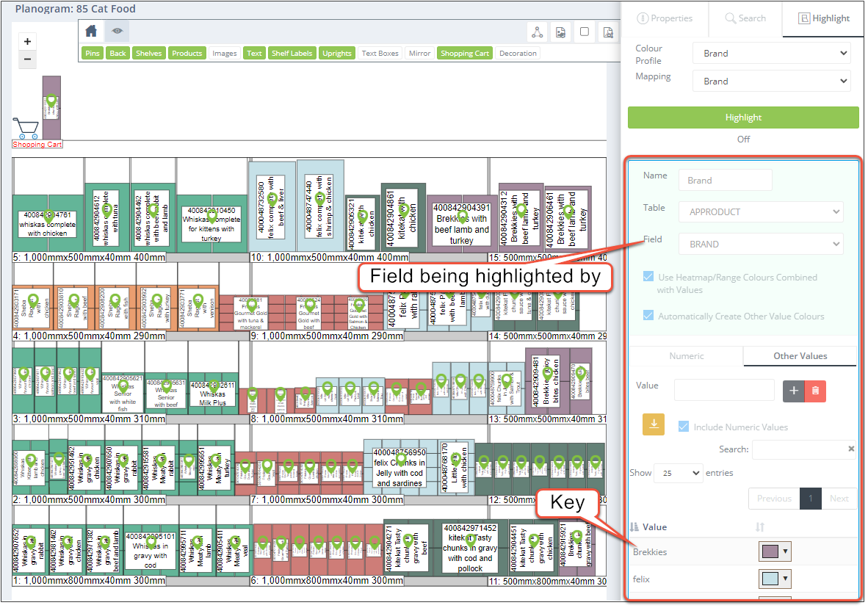Sort by the Value column sort icon
Image resolution: width=868 pixels, height=608 pixels.
coord(634,527)
